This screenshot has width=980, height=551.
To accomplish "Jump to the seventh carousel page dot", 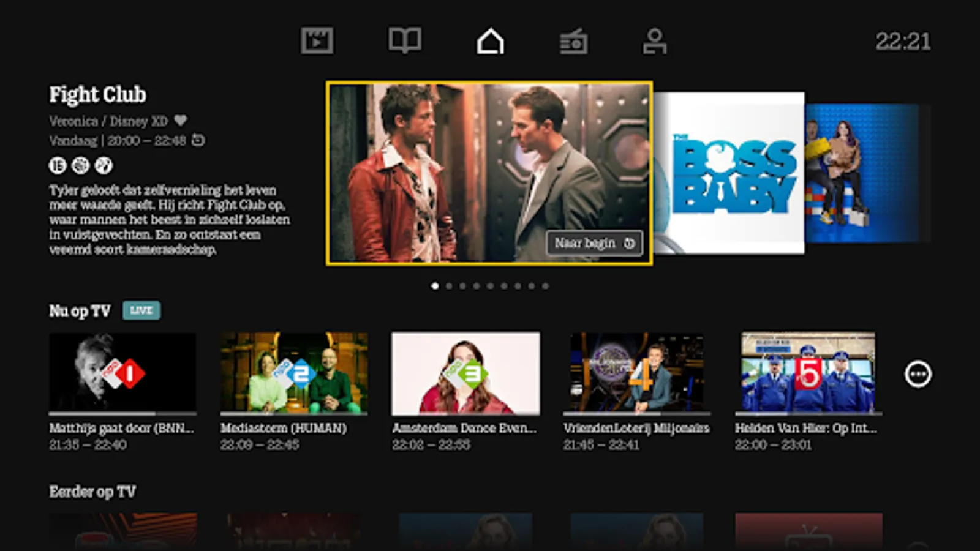I will (518, 286).
